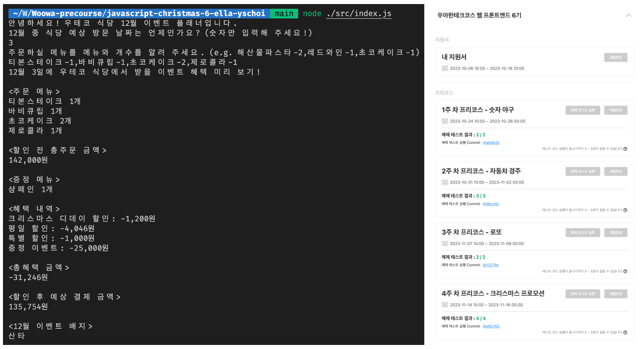Click 제출완료 button on 내 지원서 card

pyautogui.click(x=616, y=57)
